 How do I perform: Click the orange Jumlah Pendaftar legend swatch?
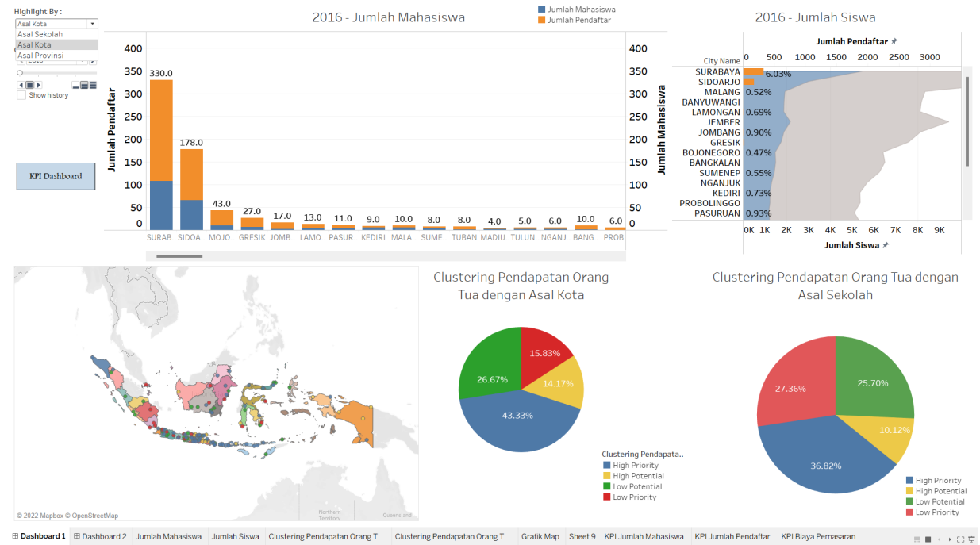click(x=542, y=21)
